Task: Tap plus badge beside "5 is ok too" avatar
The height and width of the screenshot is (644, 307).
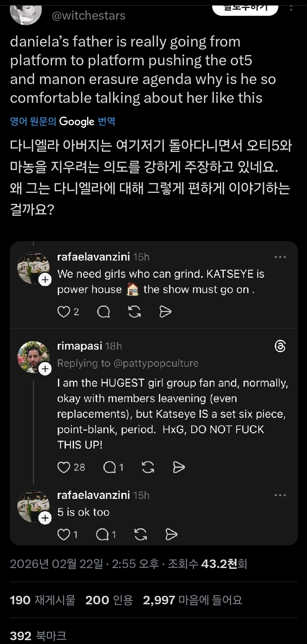Action: pyautogui.click(x=45, y=518)
